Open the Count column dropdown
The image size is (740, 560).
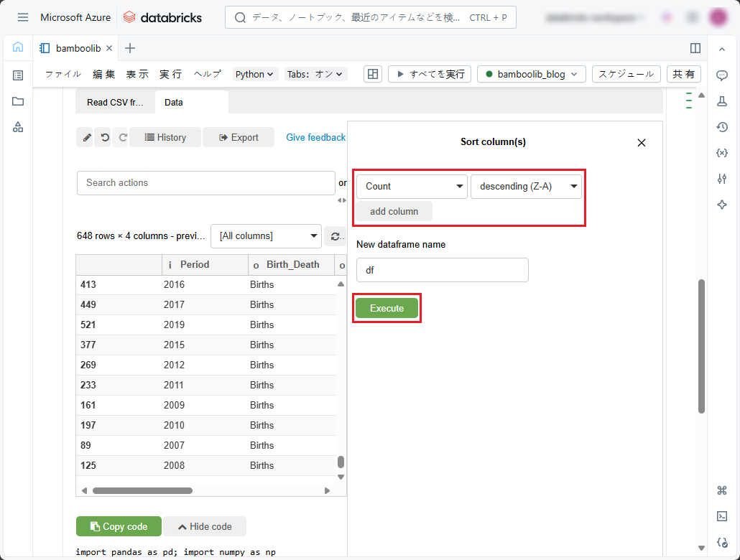412,187
